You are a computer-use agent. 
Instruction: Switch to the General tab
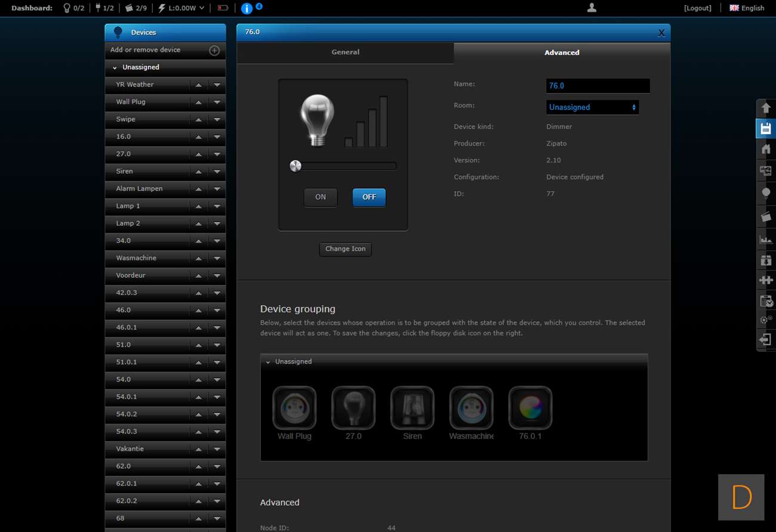pos(345,53)
